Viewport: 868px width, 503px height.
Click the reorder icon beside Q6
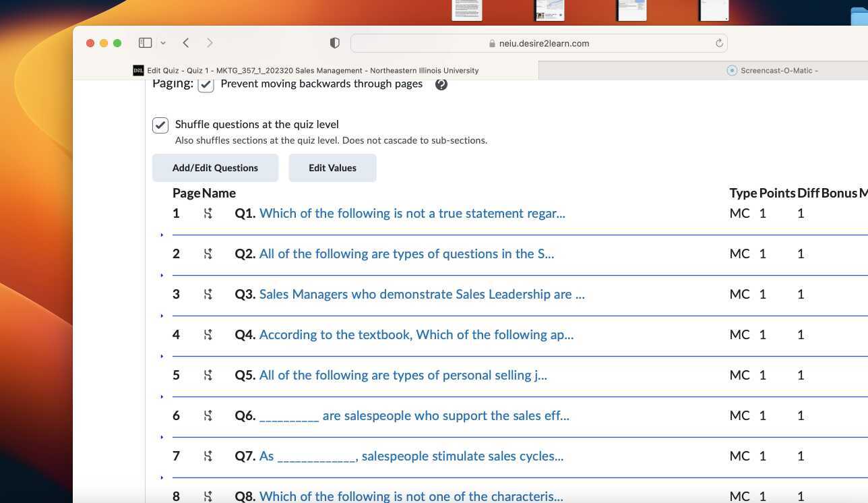208,415
